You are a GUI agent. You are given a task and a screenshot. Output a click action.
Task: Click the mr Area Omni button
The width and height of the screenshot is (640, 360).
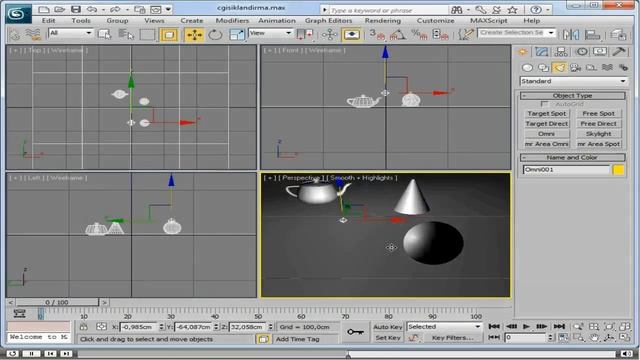(547, 144)
